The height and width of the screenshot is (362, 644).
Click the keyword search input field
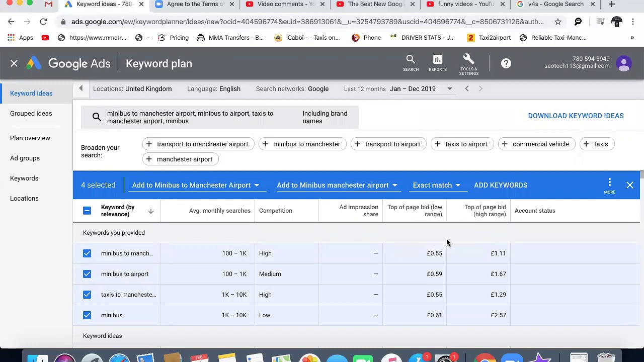coord(219,117)
